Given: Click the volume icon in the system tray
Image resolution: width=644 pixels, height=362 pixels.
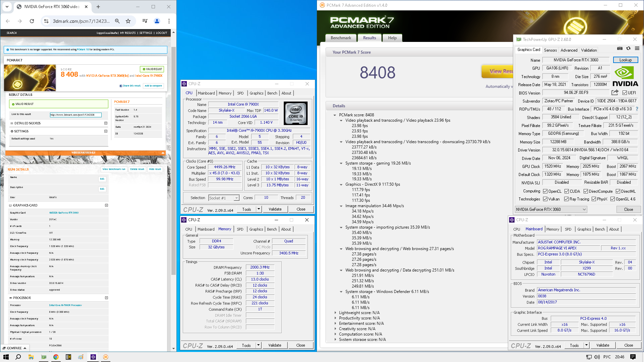Looking at the screenshot, I should click(x=597, y=357).
